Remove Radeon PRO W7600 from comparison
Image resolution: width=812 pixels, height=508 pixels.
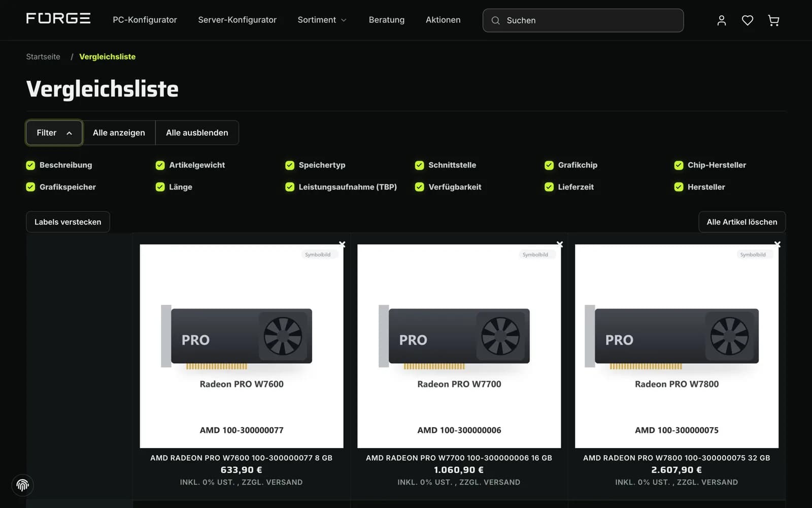(x=342, y=244)
